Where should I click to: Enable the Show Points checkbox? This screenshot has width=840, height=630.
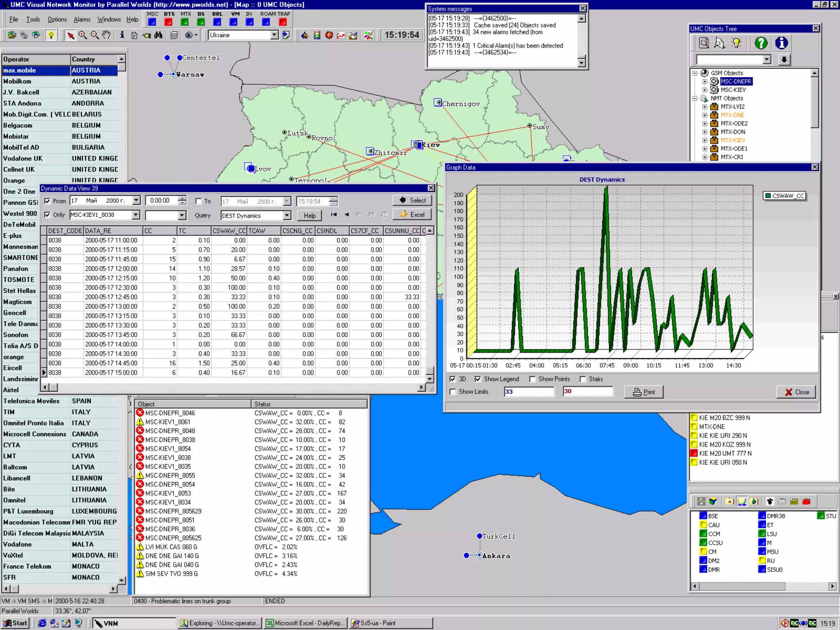pos(532,379)
